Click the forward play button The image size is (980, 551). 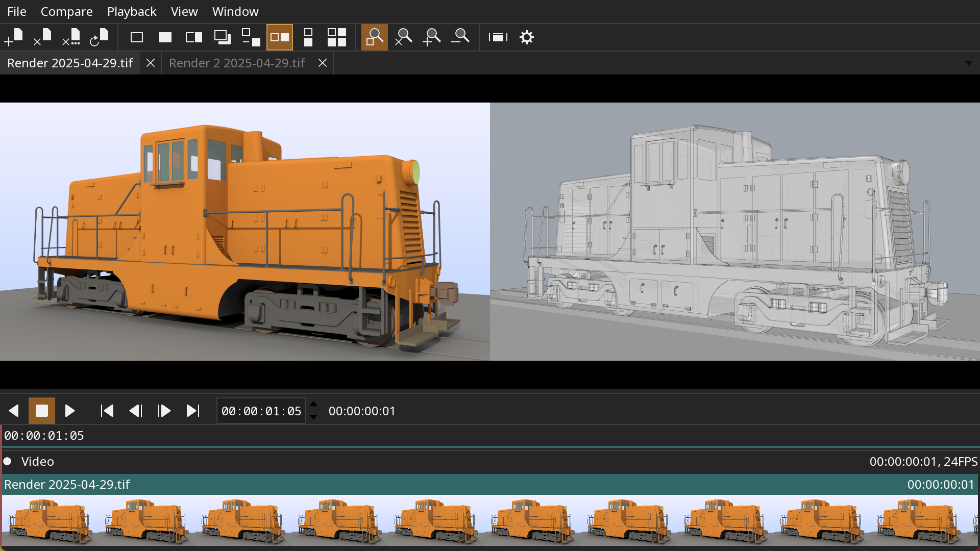70,411
